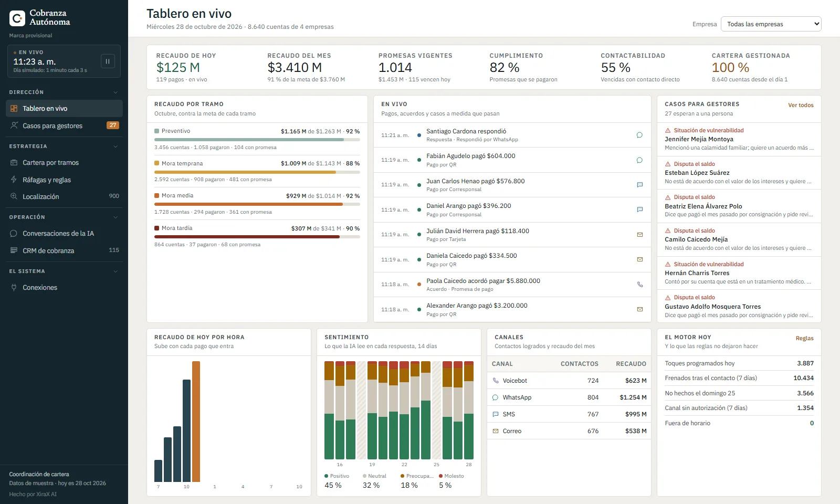Screen dimensions: 840x504
Task: Click the Toques programados hoy value 3.887
Action: pos(805,363)
